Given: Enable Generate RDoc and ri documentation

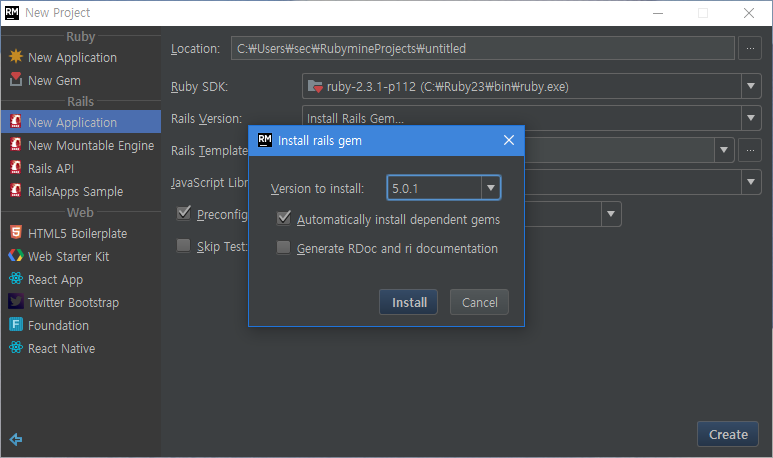Looking at the screenshot, I should click(283, 247).
